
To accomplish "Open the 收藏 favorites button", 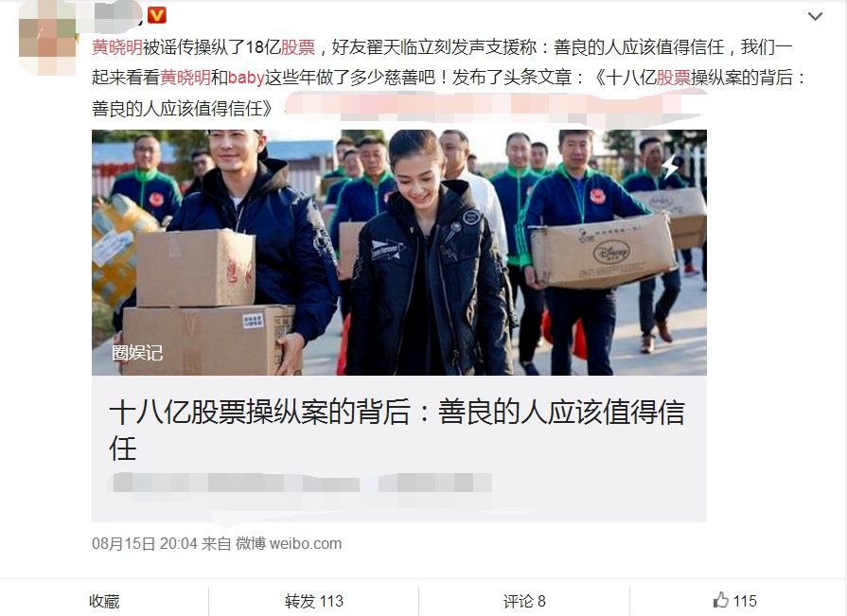I will 104,601.
